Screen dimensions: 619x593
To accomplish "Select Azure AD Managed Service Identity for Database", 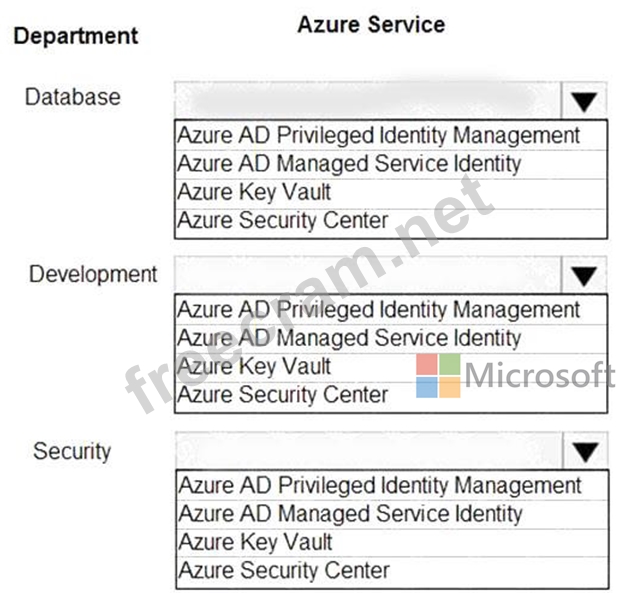I will click(x=391, y=165).
